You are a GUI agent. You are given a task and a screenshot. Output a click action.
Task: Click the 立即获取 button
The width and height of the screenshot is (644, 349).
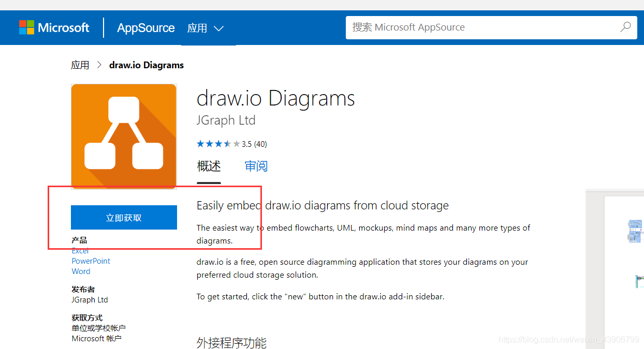click(x=124, y=218)
